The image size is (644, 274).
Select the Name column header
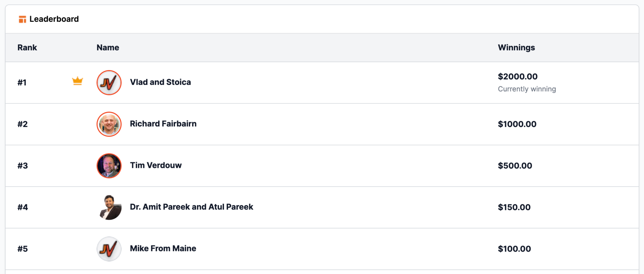point(108,48)
